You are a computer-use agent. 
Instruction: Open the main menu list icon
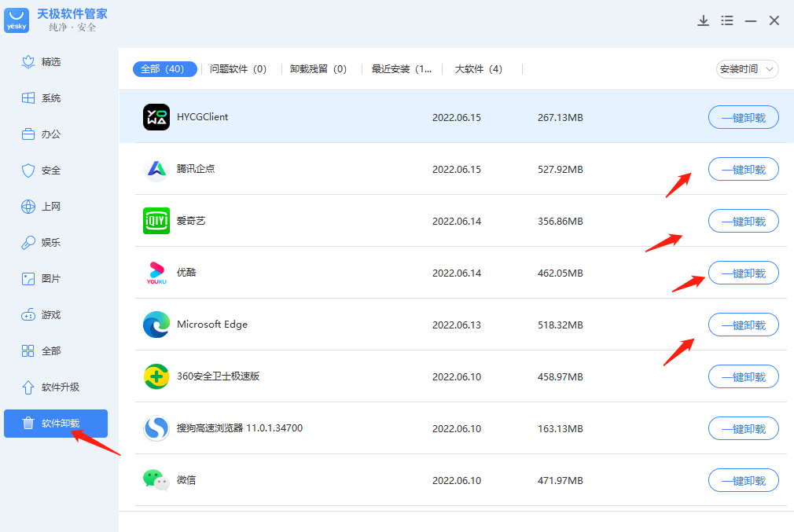[727, 20]
